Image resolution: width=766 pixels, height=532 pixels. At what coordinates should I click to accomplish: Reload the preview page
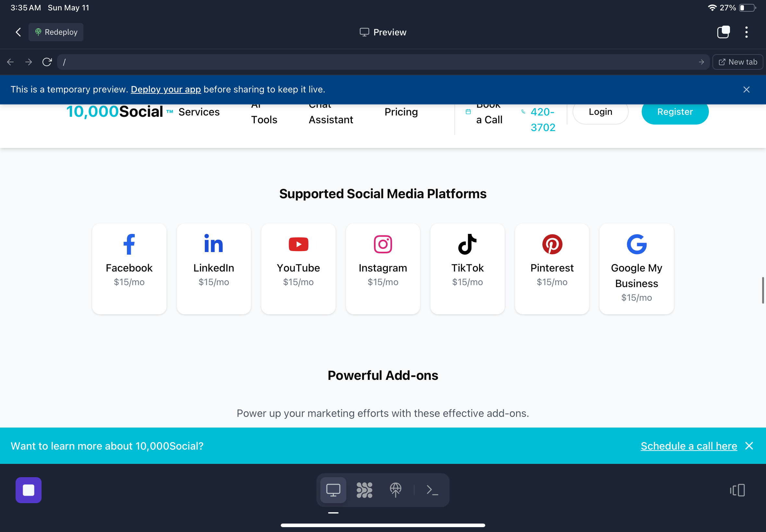[x=47, y=62]
